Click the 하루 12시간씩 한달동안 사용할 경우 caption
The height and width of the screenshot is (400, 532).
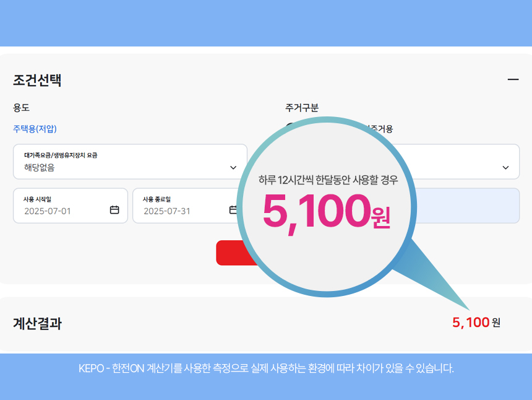point(328,180)
